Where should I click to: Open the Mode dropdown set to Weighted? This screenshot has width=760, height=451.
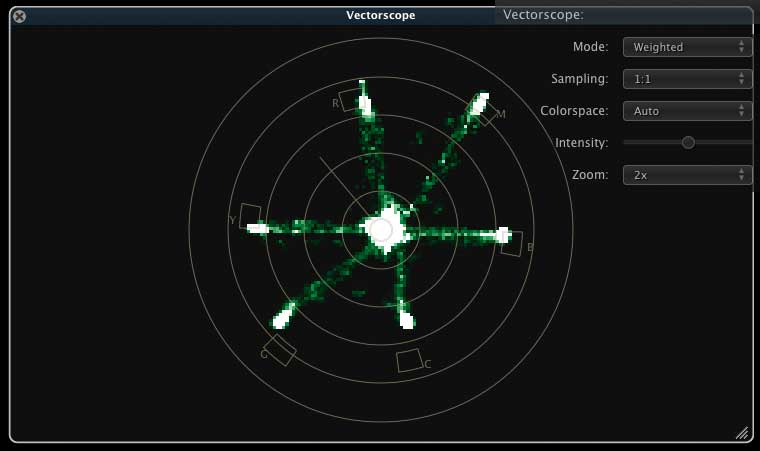(687, 47)
